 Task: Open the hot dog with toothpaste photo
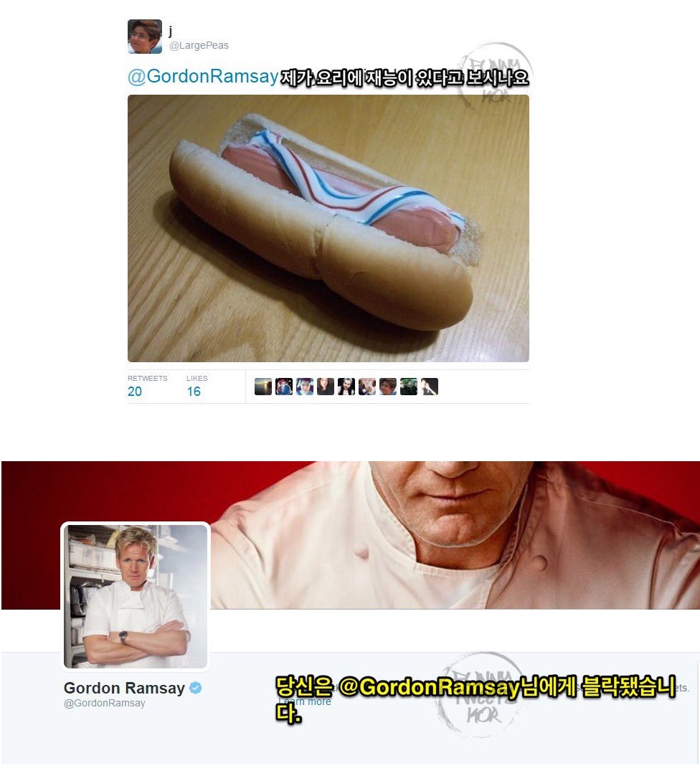[x=328, y=228]
